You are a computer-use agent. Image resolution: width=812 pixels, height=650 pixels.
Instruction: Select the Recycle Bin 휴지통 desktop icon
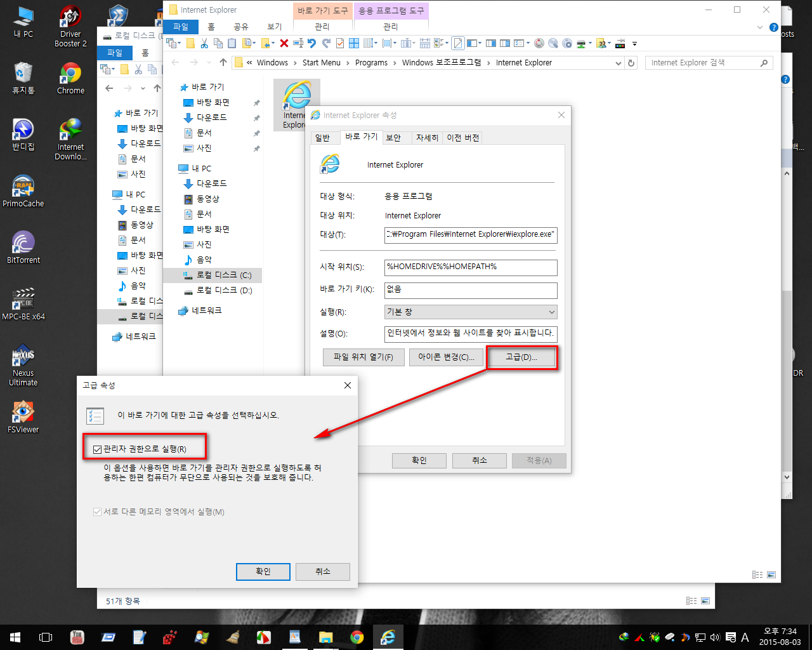23,79
